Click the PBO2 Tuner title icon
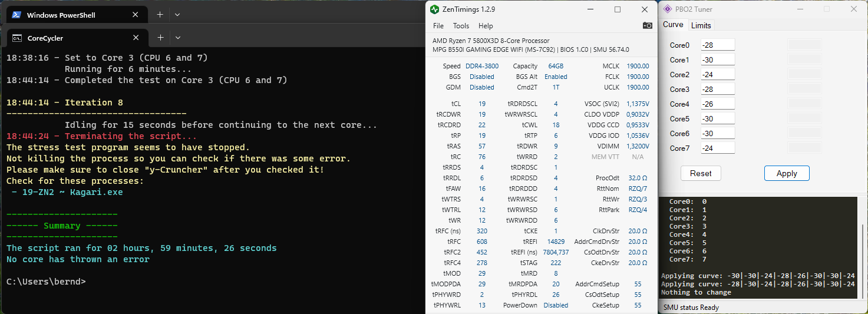 (x=668, y=9)
